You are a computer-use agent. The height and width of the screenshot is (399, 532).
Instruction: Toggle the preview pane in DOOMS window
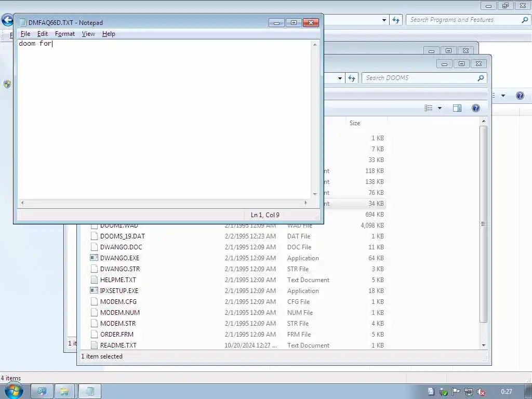coord(457,108)
